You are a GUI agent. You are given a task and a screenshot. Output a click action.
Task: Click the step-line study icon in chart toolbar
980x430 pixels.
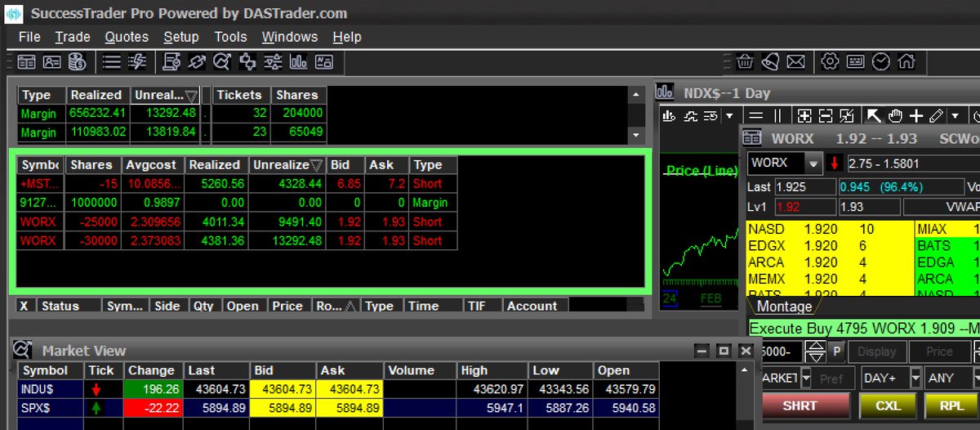(x=691, y=116)
